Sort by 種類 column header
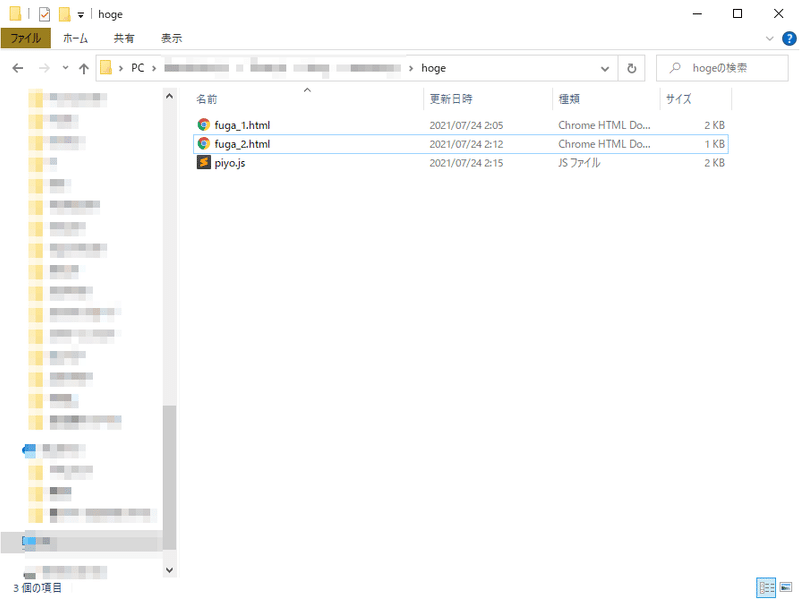This screenshot has height=599, width=800. (606, 99)
